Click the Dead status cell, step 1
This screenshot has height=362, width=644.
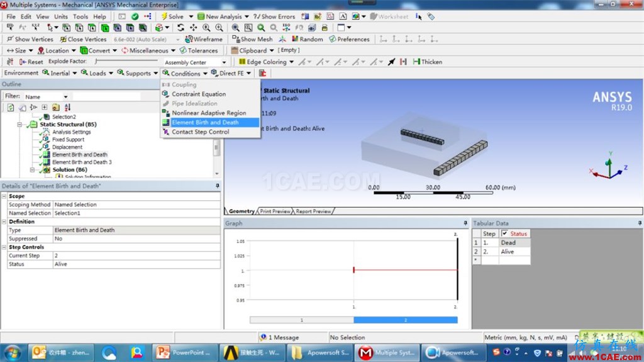pos(514,243)
